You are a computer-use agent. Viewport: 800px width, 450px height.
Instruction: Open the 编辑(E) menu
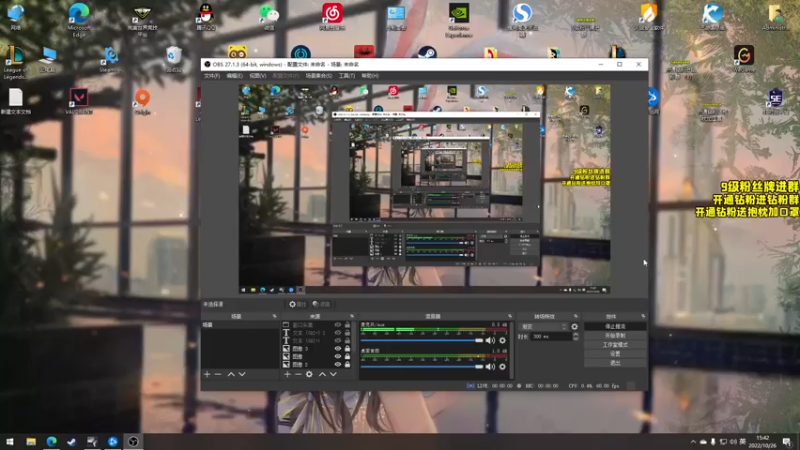click(x=234, y=76)
